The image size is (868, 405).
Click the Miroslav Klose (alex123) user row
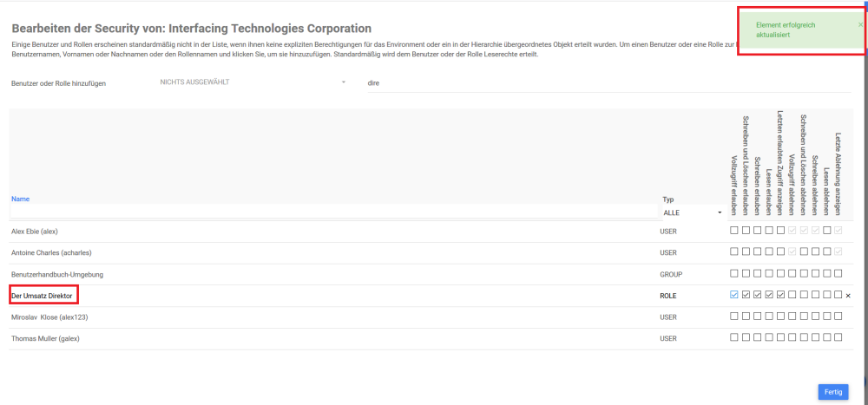49,317
